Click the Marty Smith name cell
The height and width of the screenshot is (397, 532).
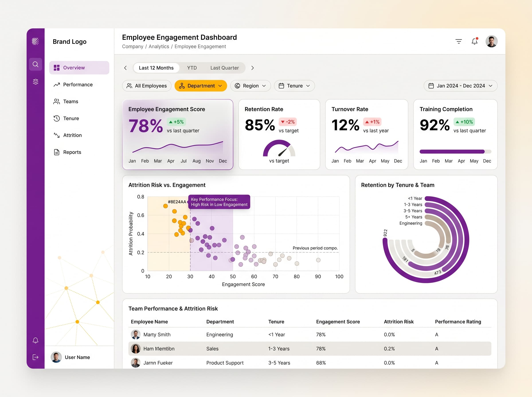[157, 335]
